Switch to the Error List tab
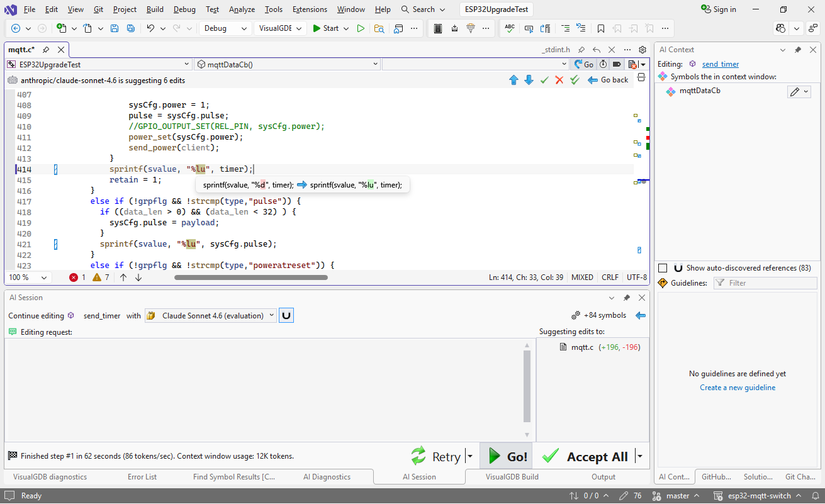This screenshot has height=504, width=825. click(x=142, y=477)
